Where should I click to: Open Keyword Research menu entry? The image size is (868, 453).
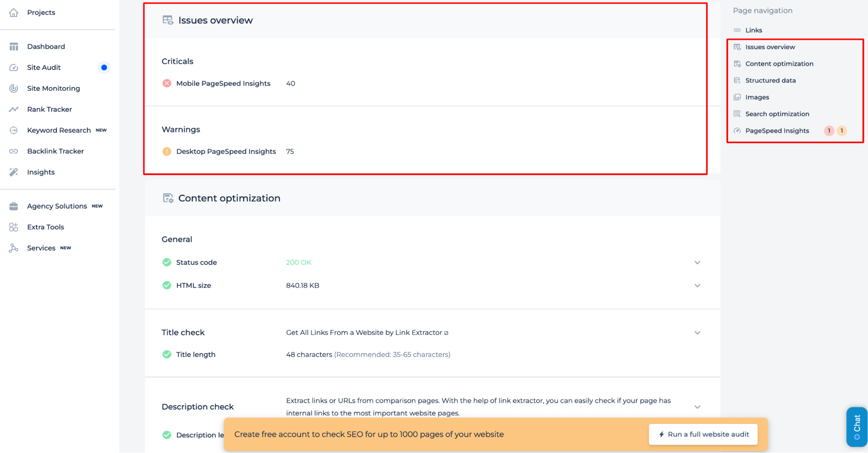[x=59, y=130]
